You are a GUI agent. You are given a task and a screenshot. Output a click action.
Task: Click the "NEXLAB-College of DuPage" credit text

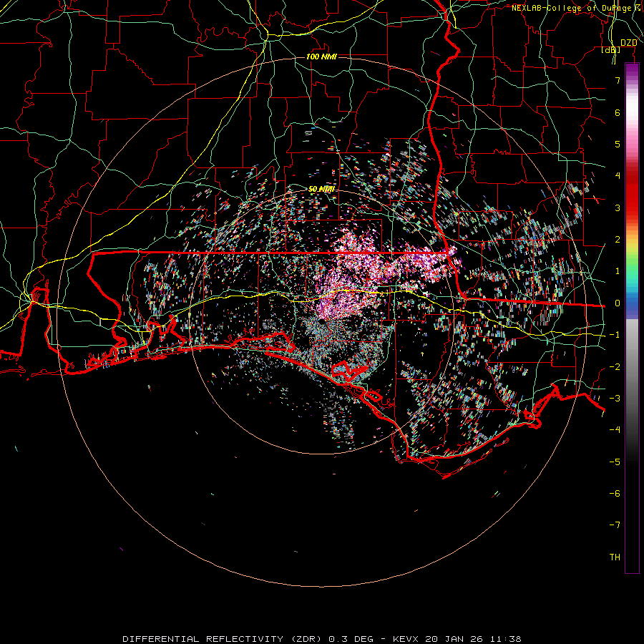point(571,8)
